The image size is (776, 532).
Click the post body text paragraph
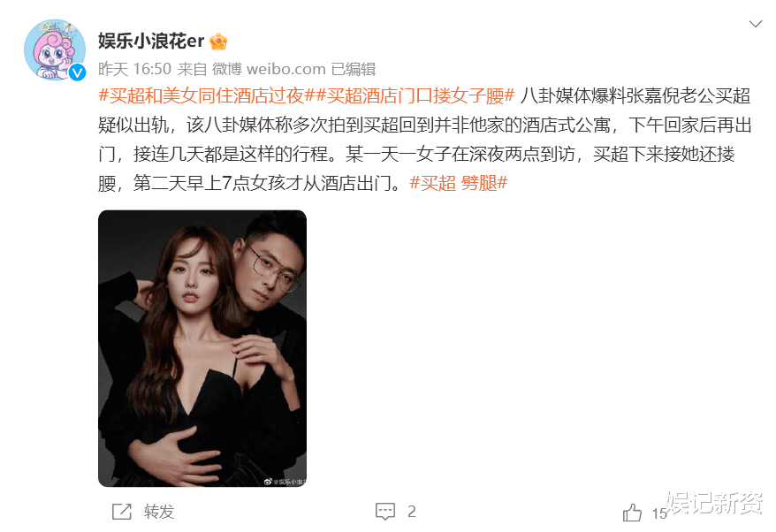(x=424, y=139)
